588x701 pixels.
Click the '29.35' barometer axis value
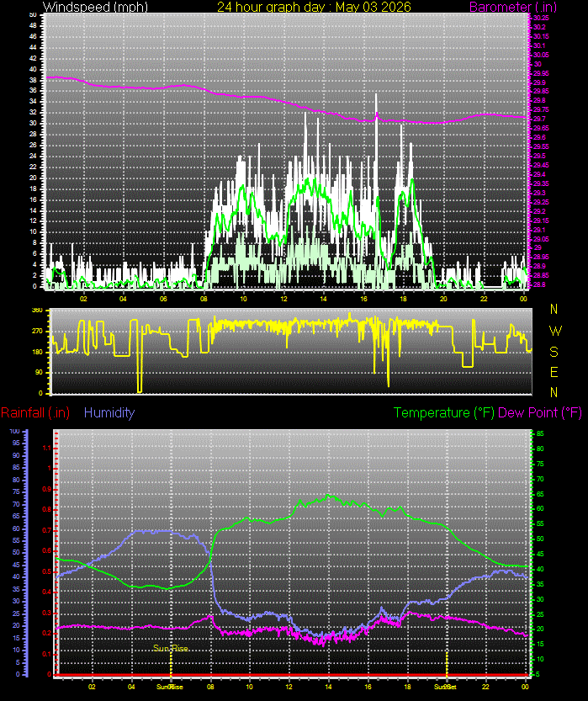pyautogui.click(x=541, y=183)
